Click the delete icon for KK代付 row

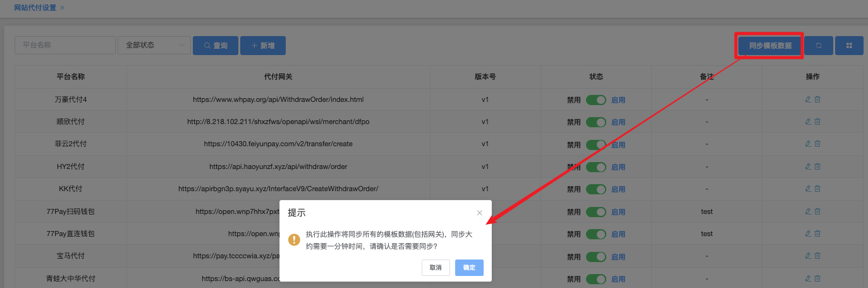click(x=817, y=189)
